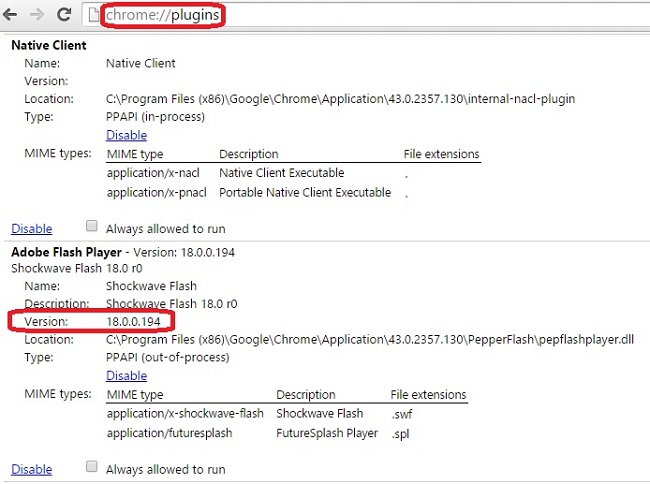Viewport: 650px width, 484px height.
Task: Click the application/x-shockwave-flash MIME type
Action: click(x=185, y=414)
